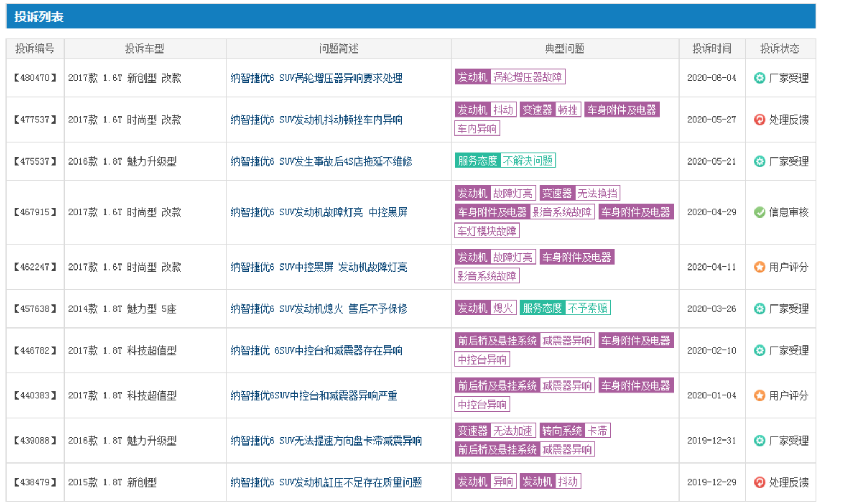This screenshot has height=504, width=855.
Task: Select the 不解决问题 service attitude tag
Action: pos(528,160)
